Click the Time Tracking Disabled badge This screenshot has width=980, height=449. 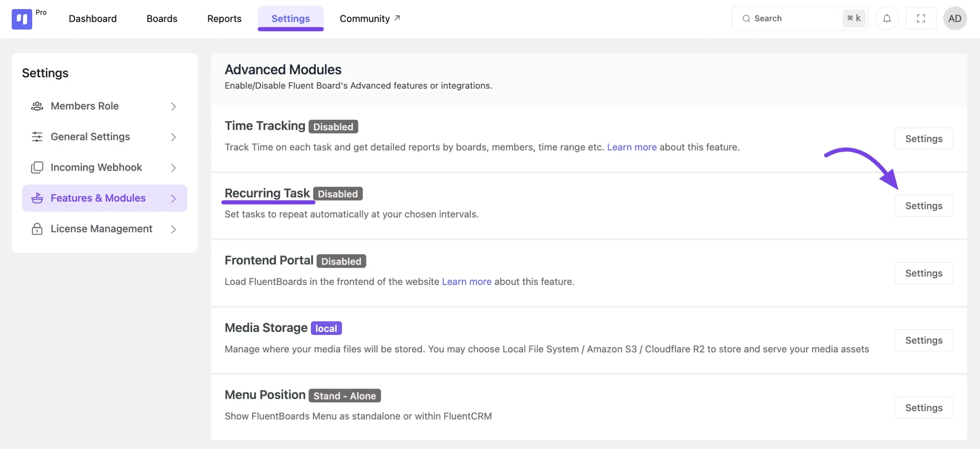click(x=333, y=127)
